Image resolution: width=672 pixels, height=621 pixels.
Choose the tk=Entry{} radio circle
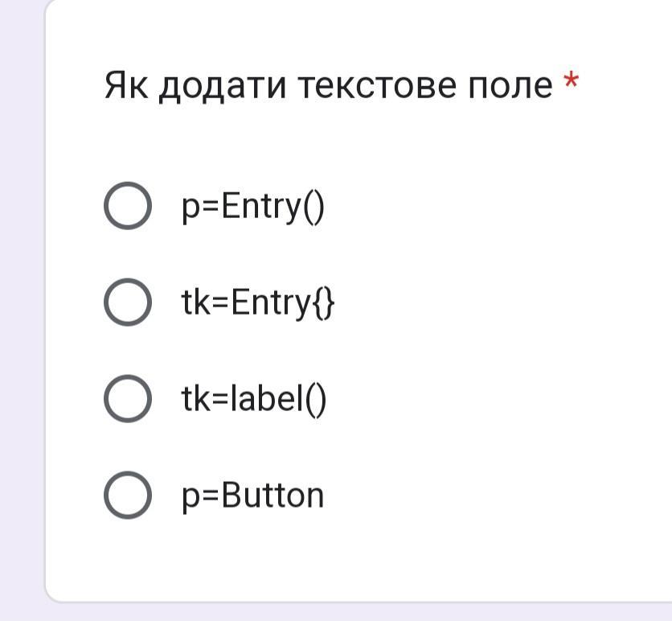(x=127, y=302)
